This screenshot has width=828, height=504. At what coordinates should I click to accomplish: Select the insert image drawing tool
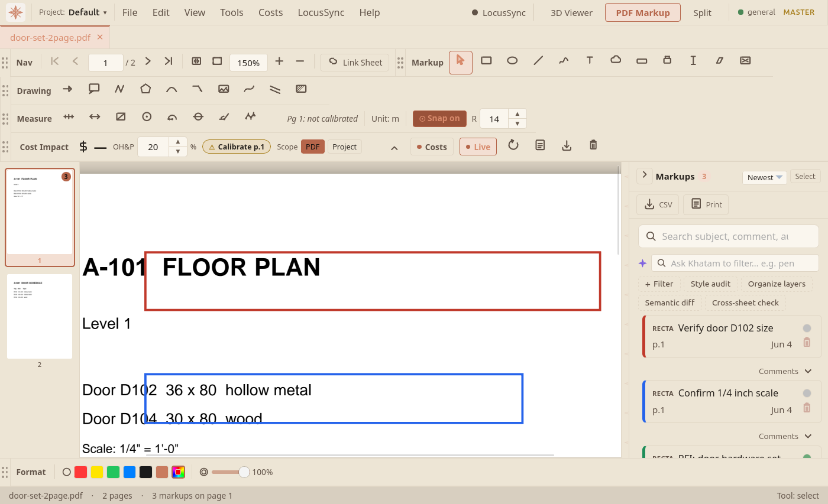point(224,89)
